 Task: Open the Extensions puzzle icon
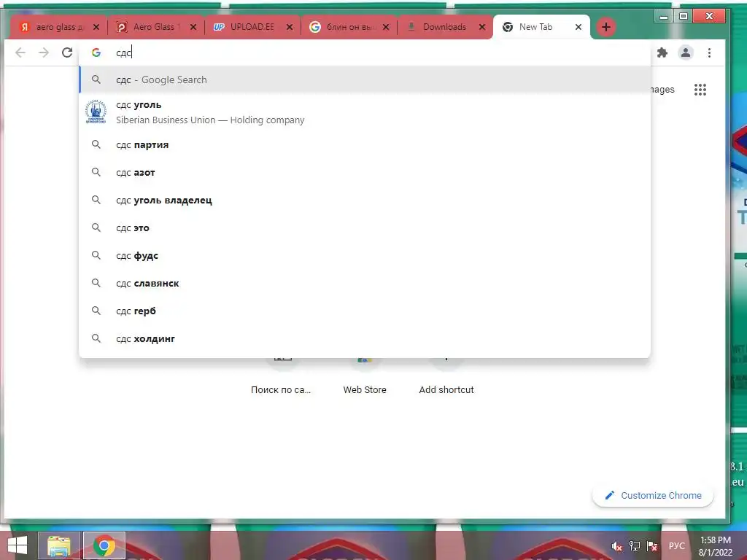point(662,52)
